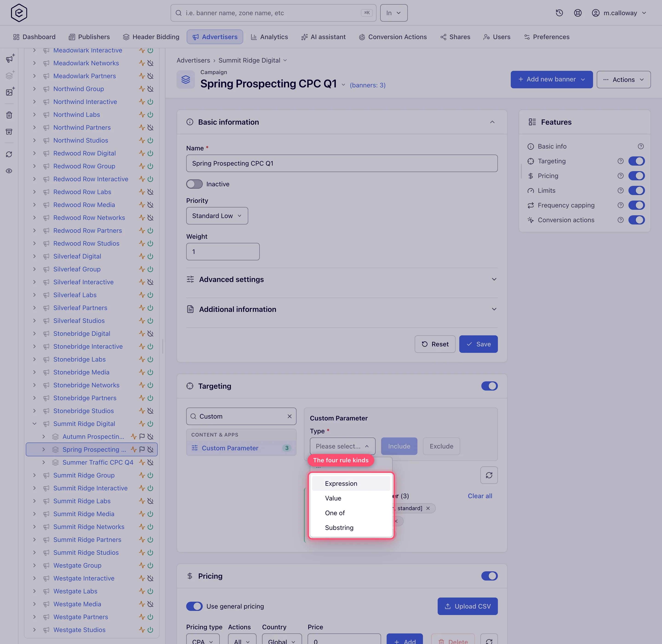Open the history clock icon in header
This screenshot has height=644, width=662.
pos(559,13)
